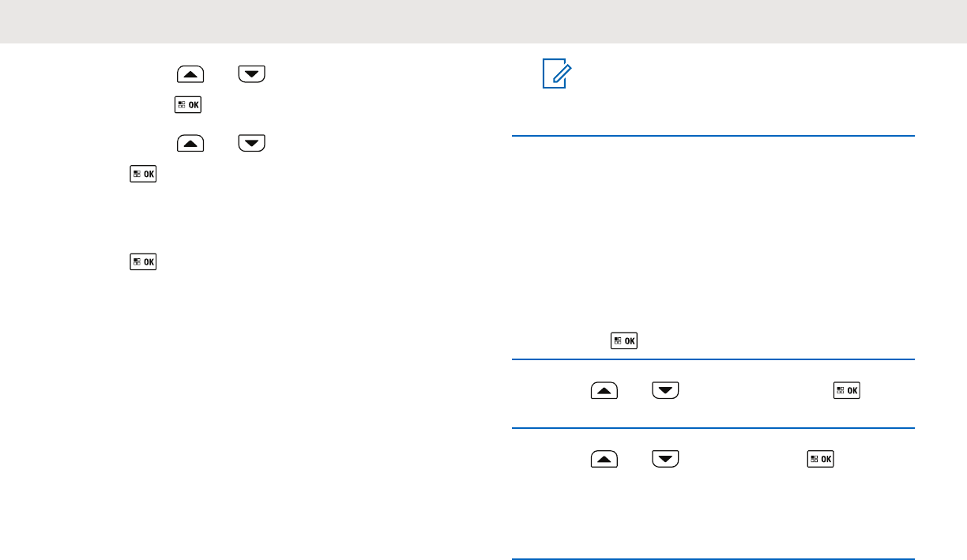The height and width of the screenshot is (560, 967).
Task: Click the lowest OK icon in left column
Action: [145, 261]
